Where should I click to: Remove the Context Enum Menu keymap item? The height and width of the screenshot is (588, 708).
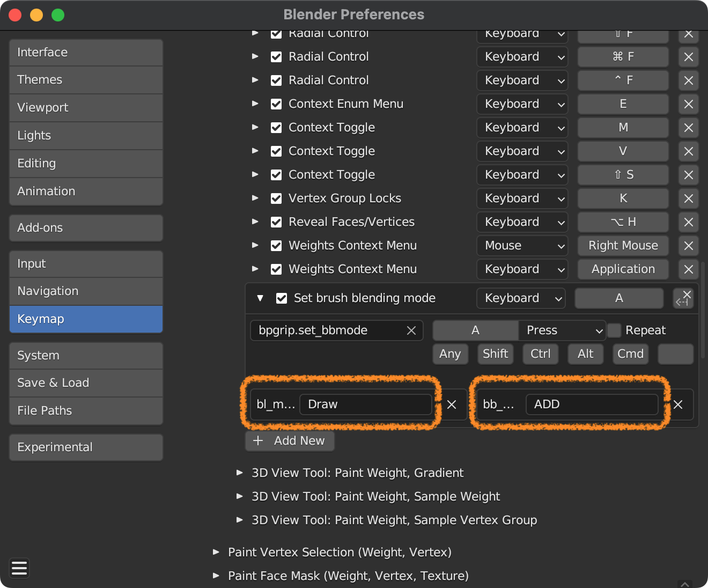coord(689,104)
